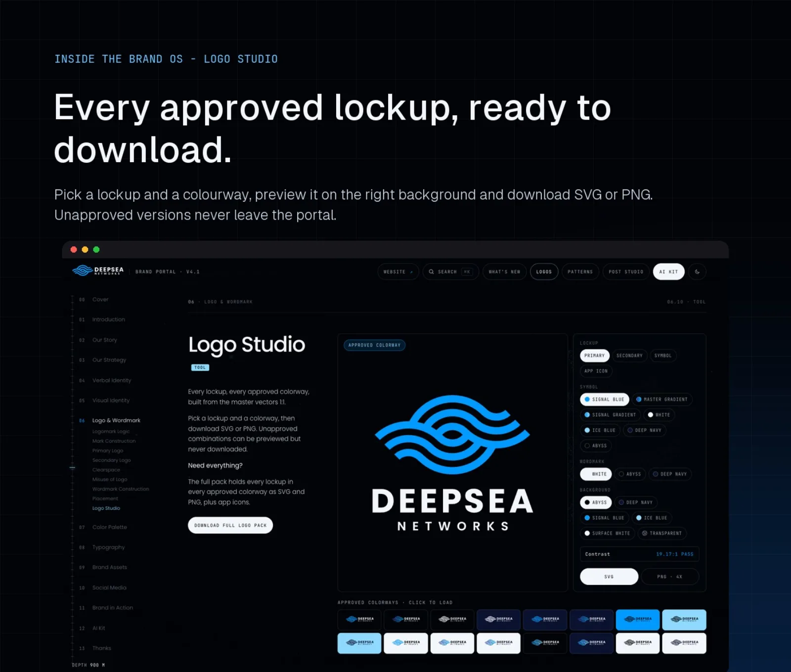Image resolution: width=791 pixels, height=672 pixels.
Task: Toggle dark mode moon icon
Action: tap(697, 271)
